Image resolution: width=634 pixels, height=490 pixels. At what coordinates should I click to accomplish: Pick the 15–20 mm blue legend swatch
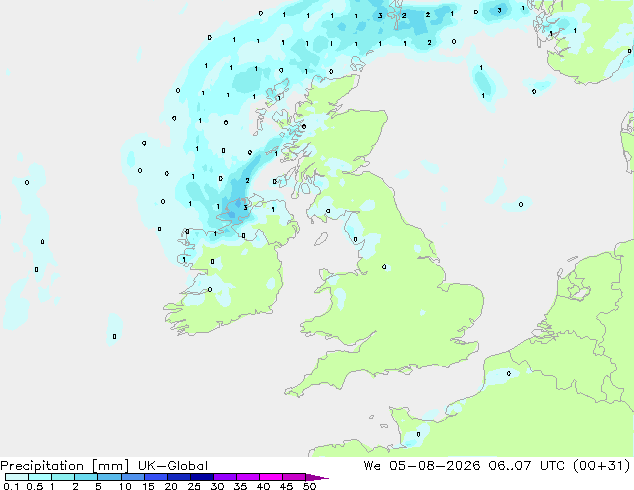(156, 477)
